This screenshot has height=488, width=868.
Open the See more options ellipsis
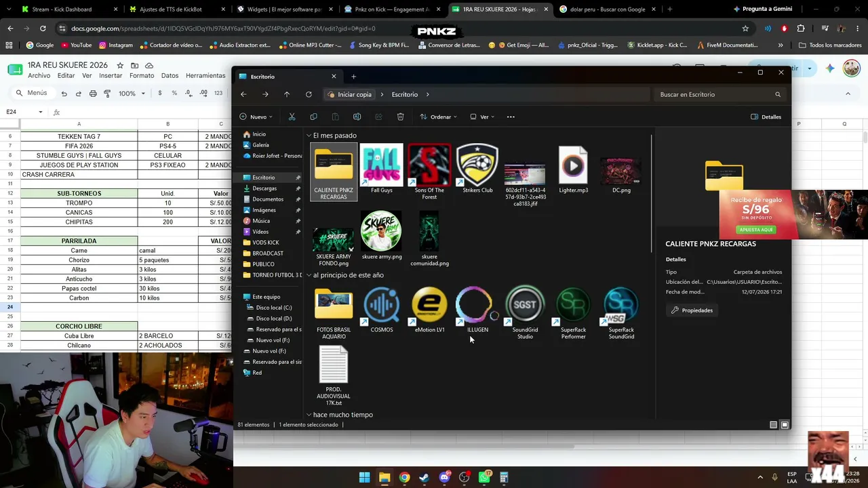511,117
